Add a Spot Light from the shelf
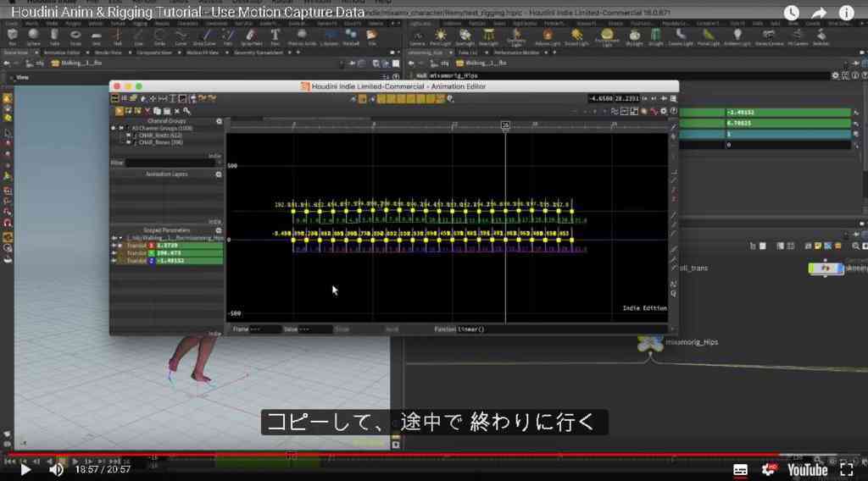Viewport: 868px width, 481px height. click(465, 37)
